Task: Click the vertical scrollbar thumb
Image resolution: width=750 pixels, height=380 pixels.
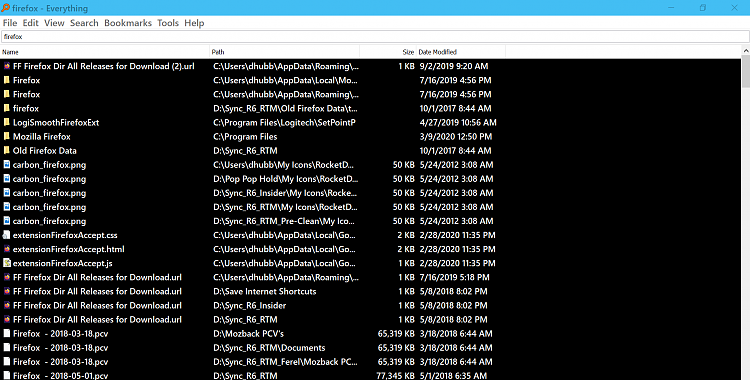Action: pyautogui.click(x=746, y=71)
